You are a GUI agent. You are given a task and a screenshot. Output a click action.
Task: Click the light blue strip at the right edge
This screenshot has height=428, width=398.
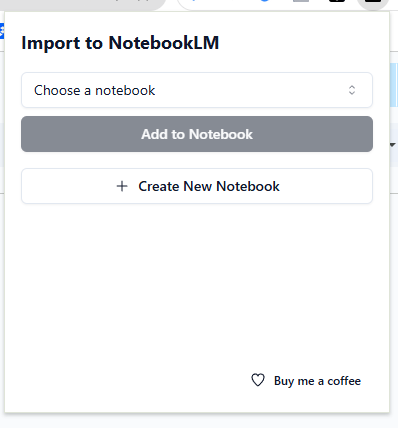[394, 85]
